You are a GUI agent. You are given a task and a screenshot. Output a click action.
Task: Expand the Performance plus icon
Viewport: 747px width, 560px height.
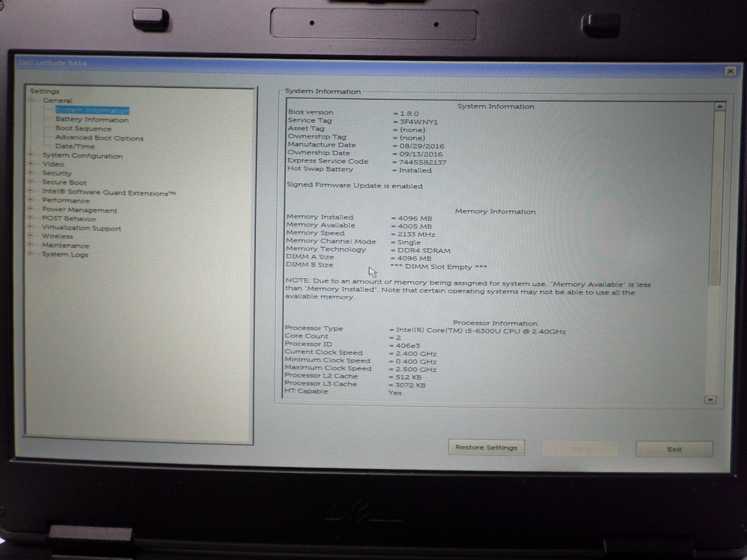[31, 200]
